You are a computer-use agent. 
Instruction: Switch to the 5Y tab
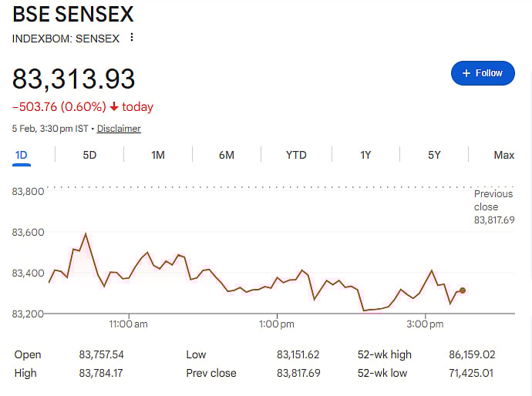point(434,155)
